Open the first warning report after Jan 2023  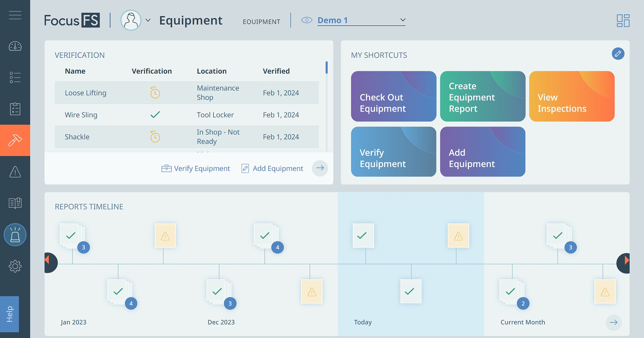click(165, 235)
